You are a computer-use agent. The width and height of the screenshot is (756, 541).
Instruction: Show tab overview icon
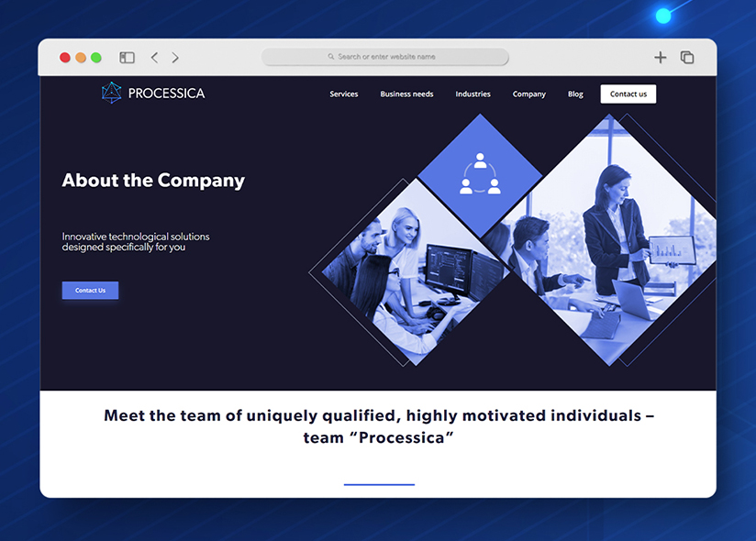[687, 58]
